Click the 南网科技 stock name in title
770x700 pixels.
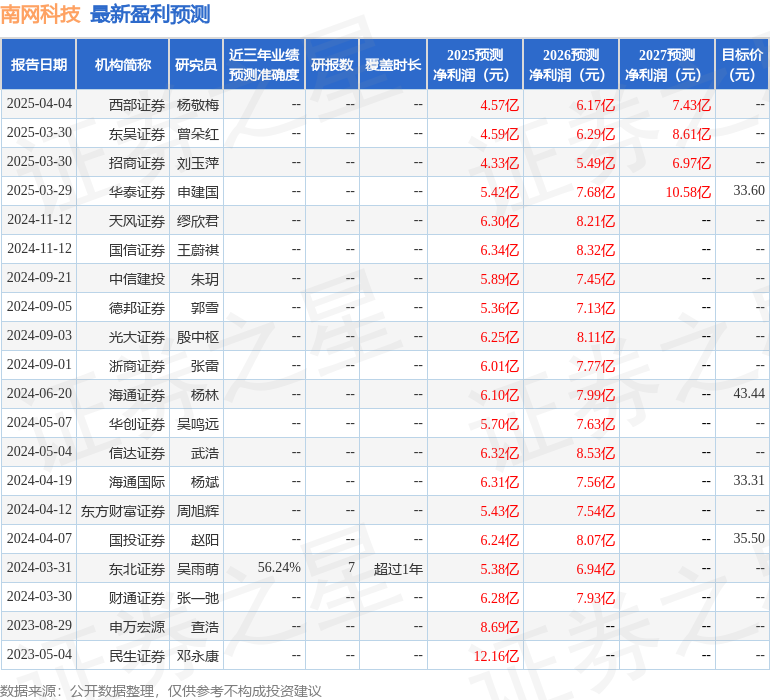pos(40,14)
